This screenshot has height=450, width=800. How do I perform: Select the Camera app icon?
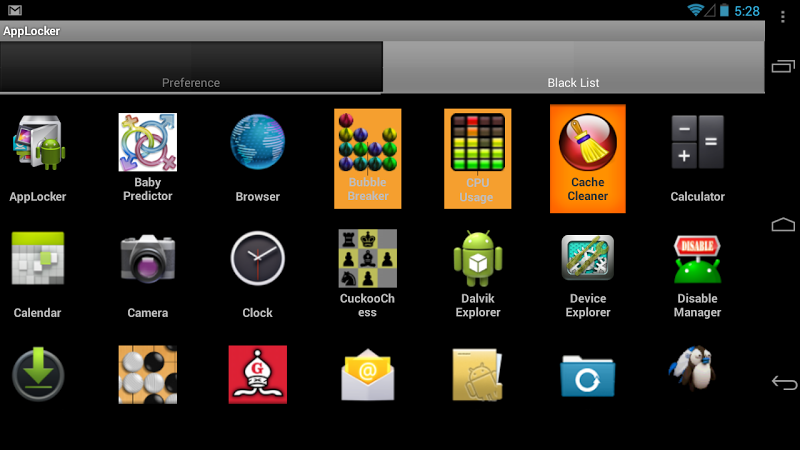point(147,258)
